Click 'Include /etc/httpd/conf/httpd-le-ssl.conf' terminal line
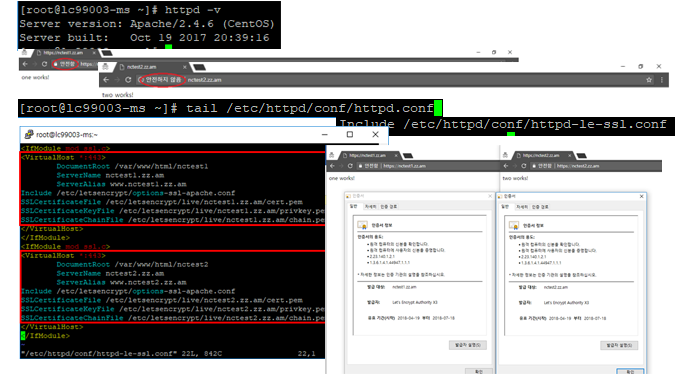Screen dimensions: 700x377 503,124
